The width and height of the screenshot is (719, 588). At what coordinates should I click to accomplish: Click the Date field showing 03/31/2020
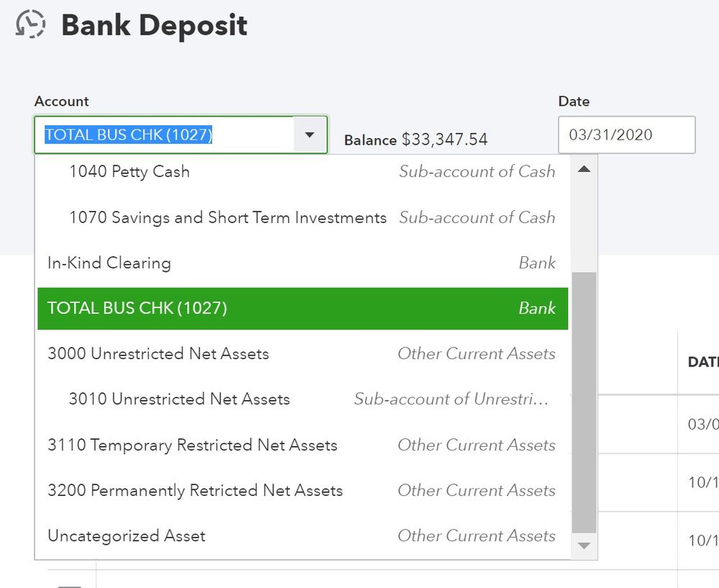point(625,135)
